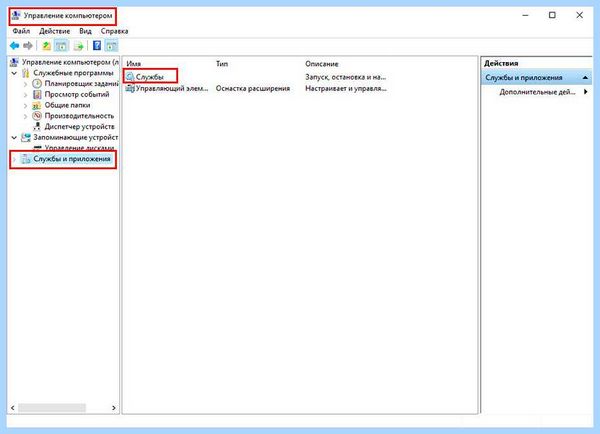Click the title bar Computer Management icon
The image size is (600, 434).
(x=16, y=16)
